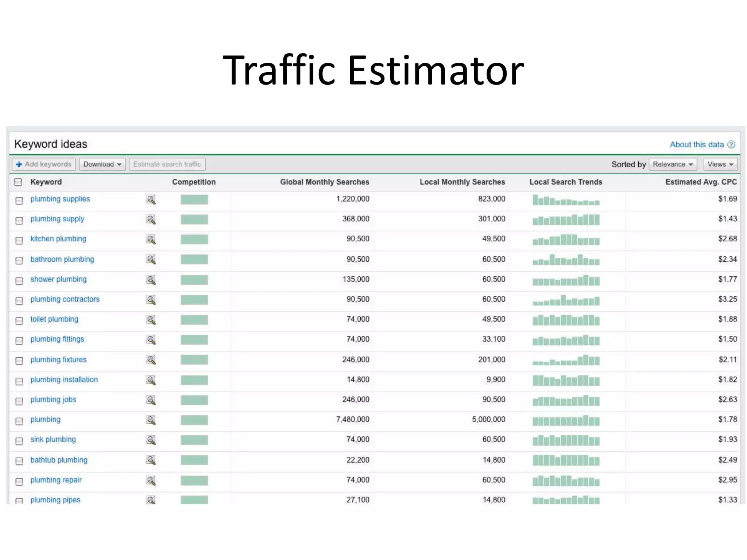This screenshot has width=747, height=560.
Task: Select the bathroom plumbing checkbox
Action: tap(19, 261)
